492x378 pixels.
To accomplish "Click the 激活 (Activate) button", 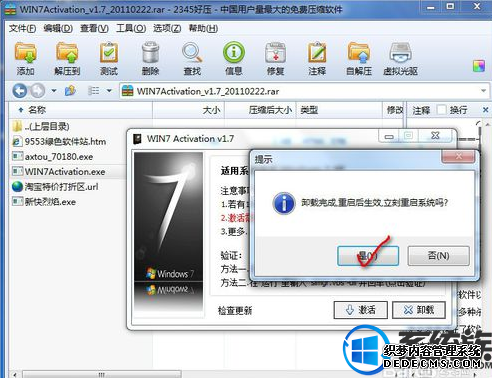I will (x=360, y=310).
